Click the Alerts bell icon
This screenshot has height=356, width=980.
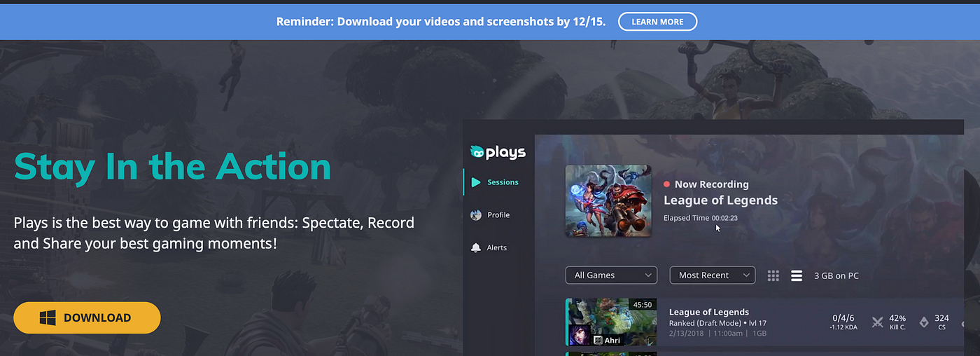tap(476, 247)
